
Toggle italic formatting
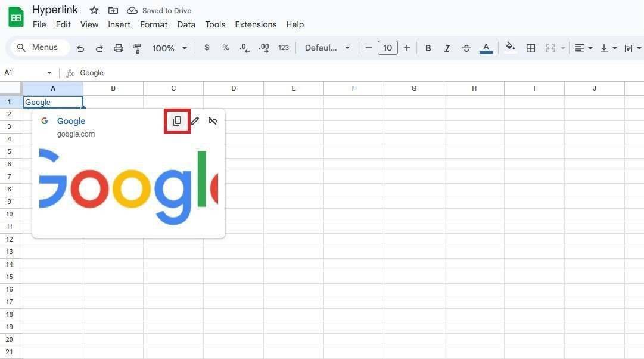coord(447,48)
